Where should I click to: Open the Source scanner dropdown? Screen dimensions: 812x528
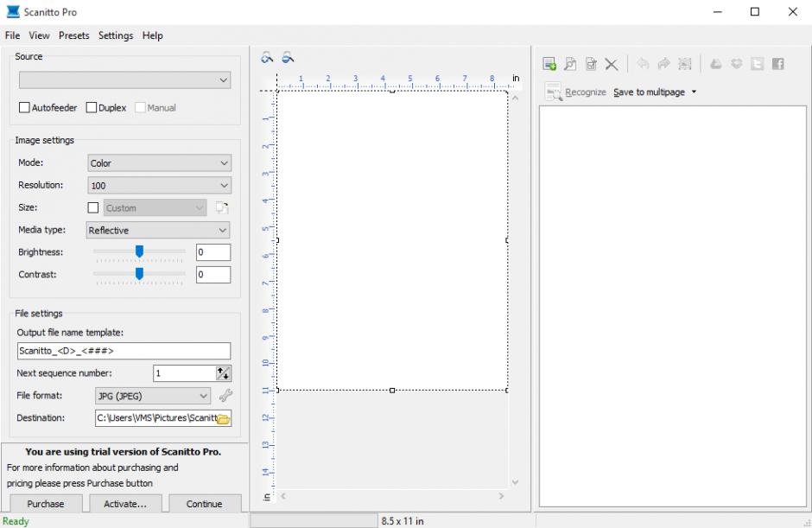coord(124,80)
